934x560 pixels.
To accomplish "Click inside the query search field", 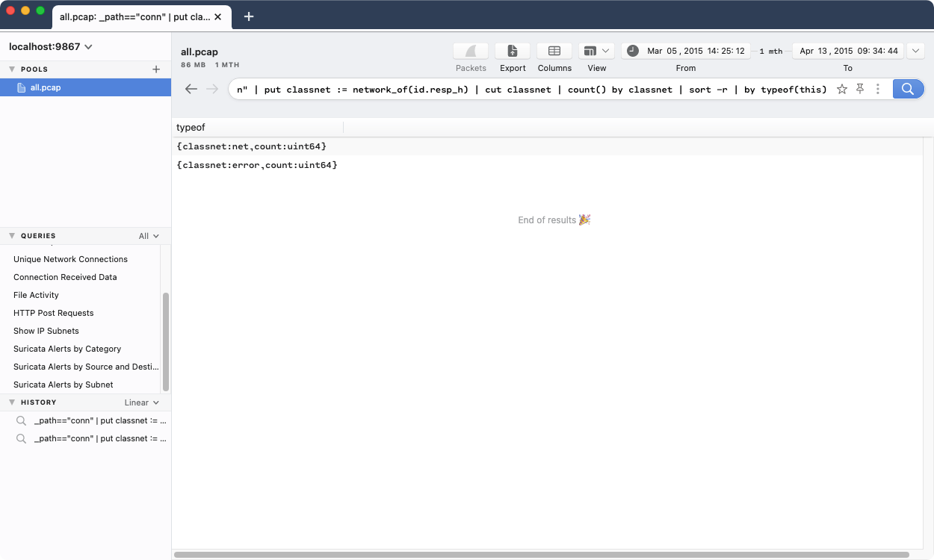I will [x=523, y=89].
